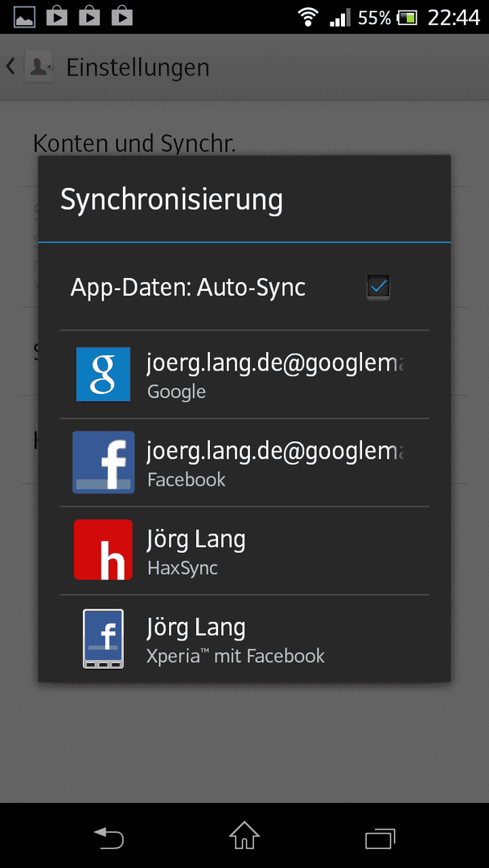Viewport: 489px width, 868px height.
Task: Tap the 22:44 clock
Action: point(454,18)
